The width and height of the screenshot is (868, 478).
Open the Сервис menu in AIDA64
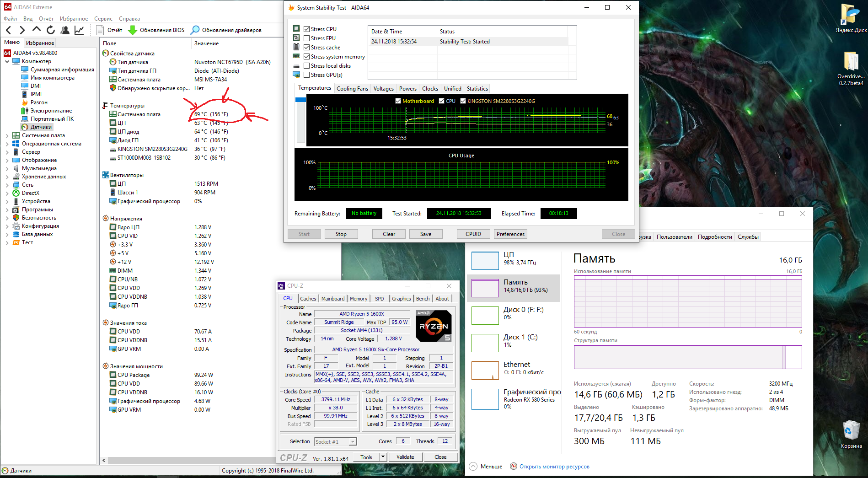click(103, 19)
